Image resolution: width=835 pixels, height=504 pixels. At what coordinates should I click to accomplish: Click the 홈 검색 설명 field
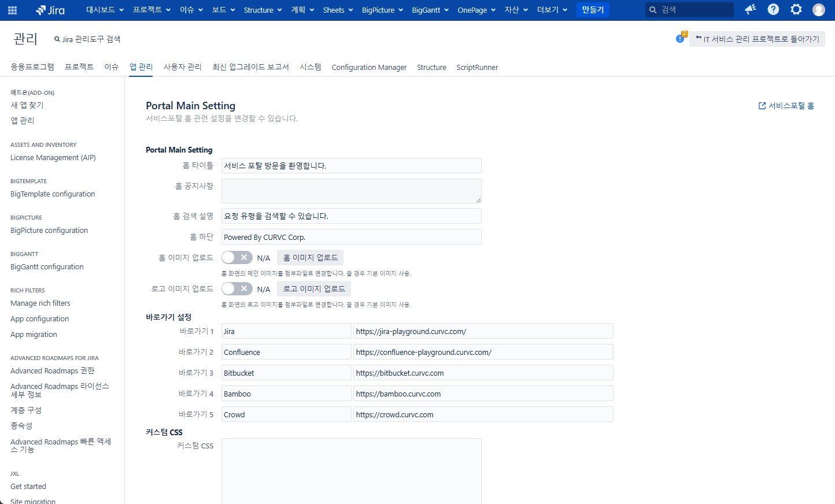[351, 216]
